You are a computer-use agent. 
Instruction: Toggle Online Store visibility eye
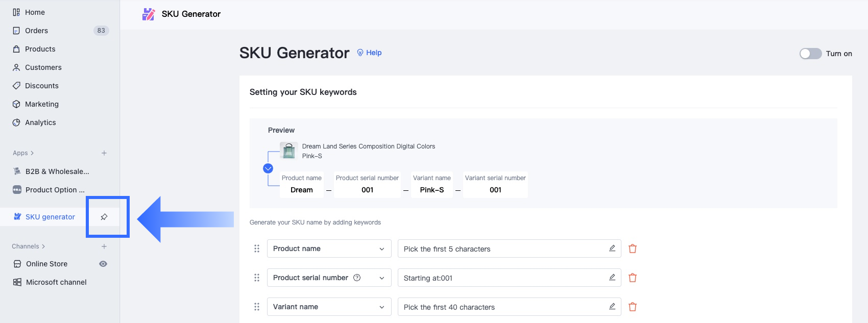click(x=103, y=264)
